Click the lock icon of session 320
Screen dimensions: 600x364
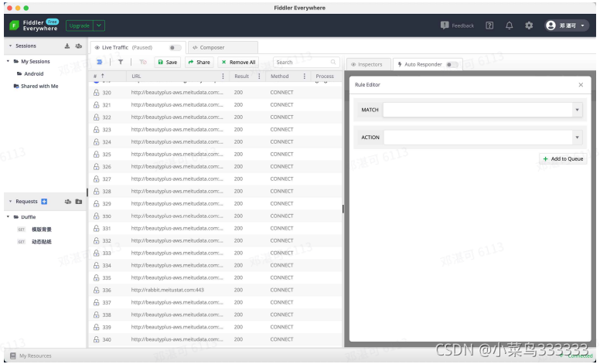pos(96,93)
